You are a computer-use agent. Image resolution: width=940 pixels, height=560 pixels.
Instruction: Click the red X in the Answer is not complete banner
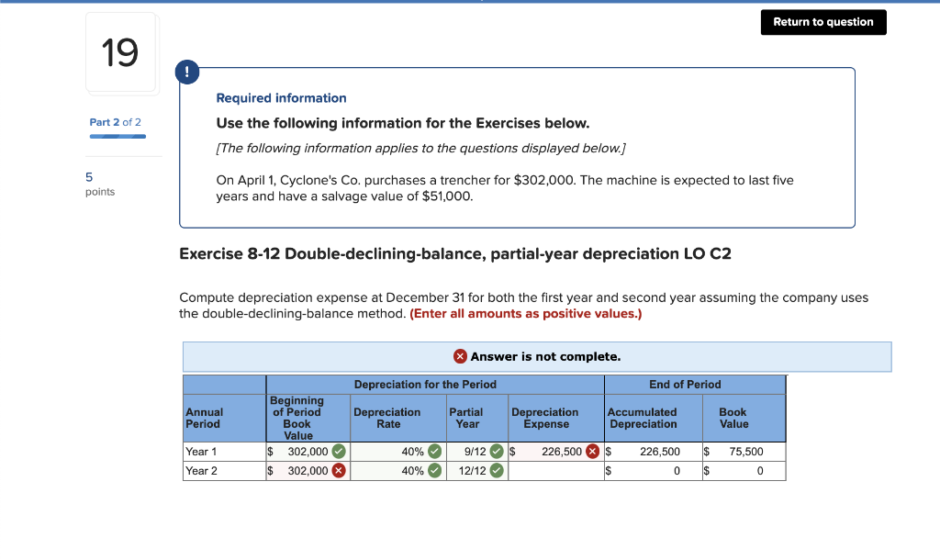(x=460, y=356)
